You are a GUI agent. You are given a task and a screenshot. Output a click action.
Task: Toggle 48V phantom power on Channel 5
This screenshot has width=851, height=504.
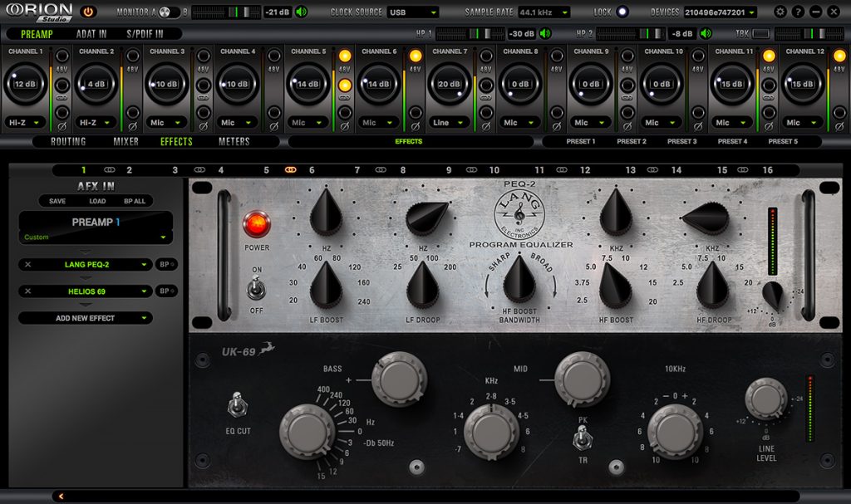[345, 56]
